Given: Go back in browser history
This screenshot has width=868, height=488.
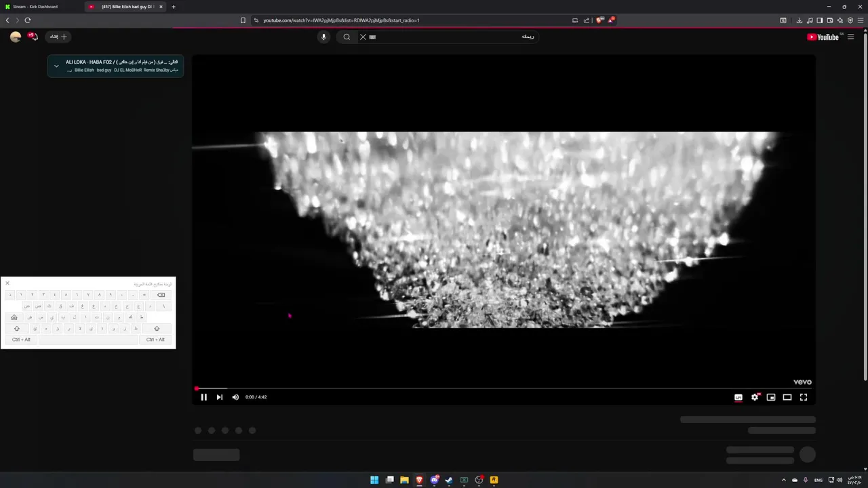Looking at the screenshot, I should click(7, 20).
